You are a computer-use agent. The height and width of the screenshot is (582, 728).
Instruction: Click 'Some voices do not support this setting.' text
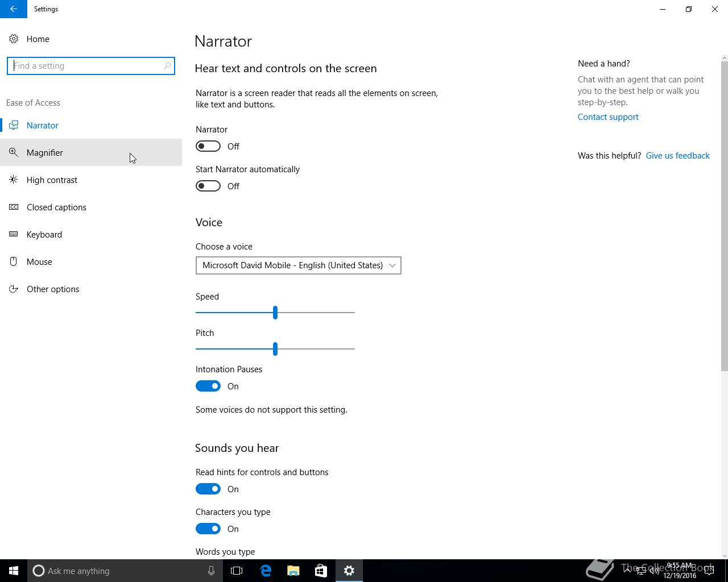(x=271, y=410)
